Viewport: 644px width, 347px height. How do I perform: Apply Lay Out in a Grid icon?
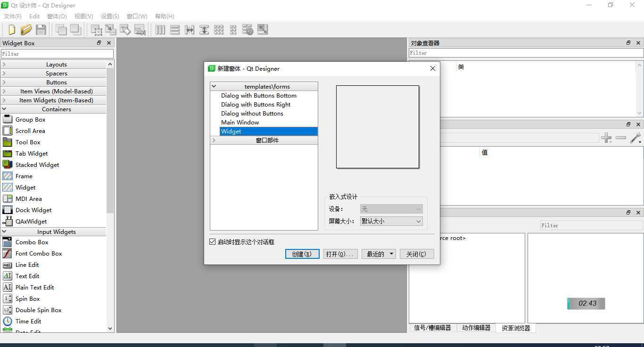tap(219, 30)
